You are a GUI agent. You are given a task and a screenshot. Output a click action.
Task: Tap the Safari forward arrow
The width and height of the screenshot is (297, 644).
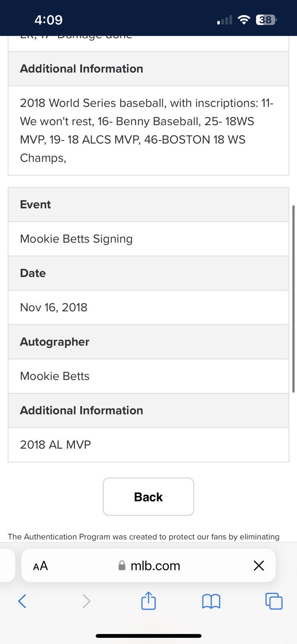86,601
